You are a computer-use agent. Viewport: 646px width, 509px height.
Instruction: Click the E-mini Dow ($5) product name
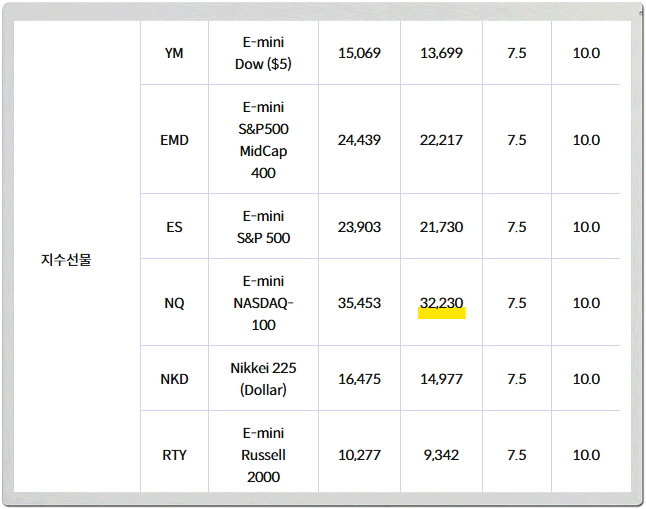click(x=263, y=52)
